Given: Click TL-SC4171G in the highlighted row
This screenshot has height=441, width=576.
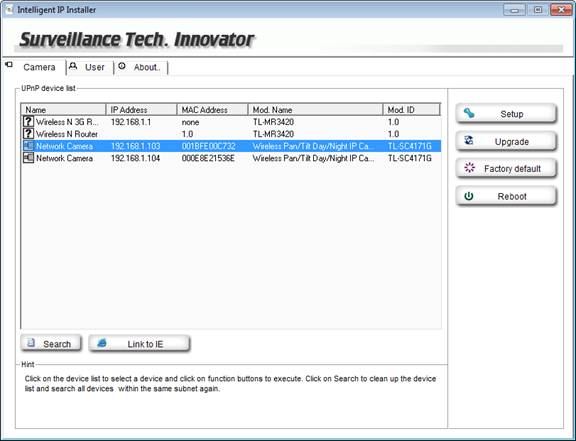Looking at the screenshot, I should pyautogui.click(x=410, y=146).
